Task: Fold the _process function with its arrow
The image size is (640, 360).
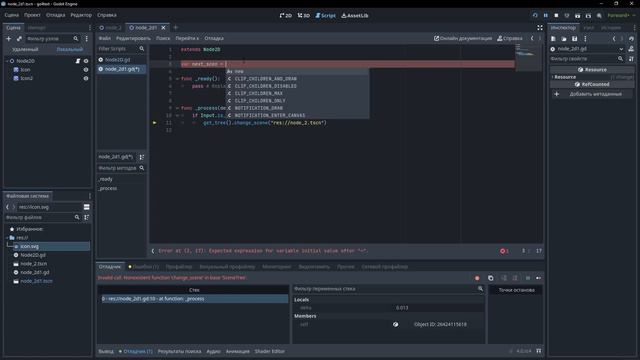Action: [177, 108]
